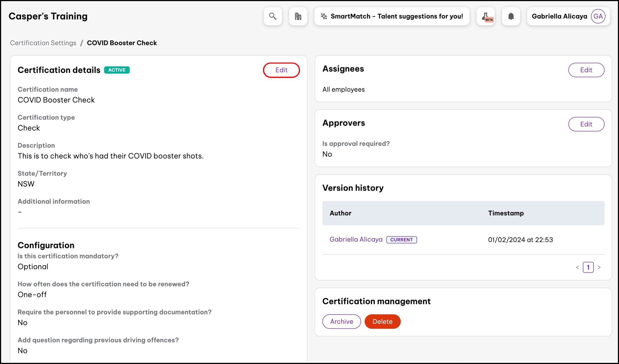
Task: Open the search magnifier icon
Action: [273, 16]
